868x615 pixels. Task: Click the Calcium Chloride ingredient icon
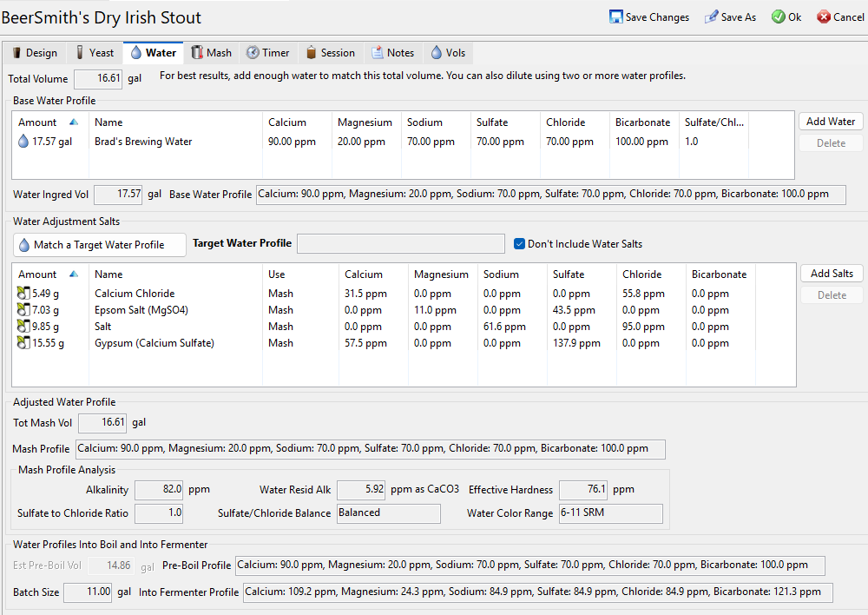(x=23, y=293)
